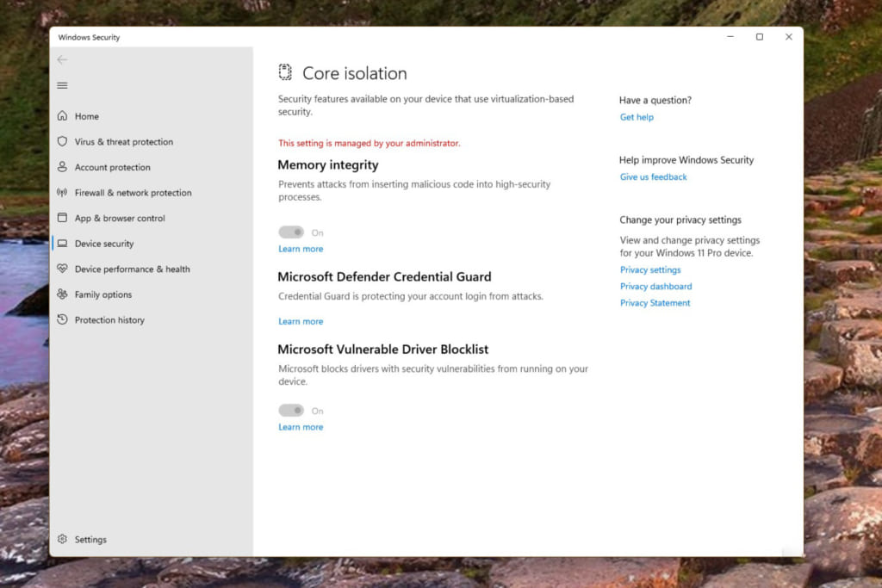This screenshot has height=588, width=882.
Task: Click Learn more under Memory integrity
Action: point(301,249)
